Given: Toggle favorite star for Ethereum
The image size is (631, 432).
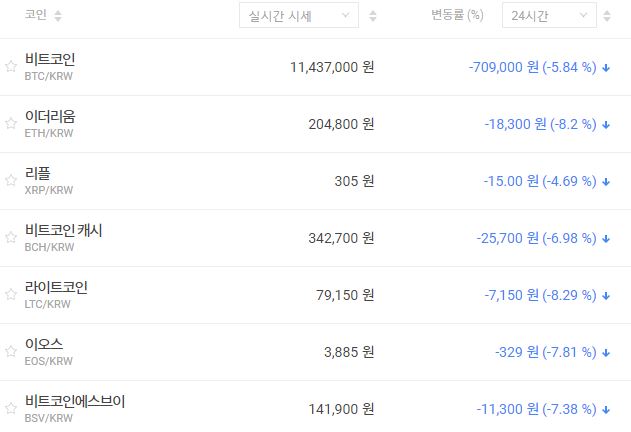Looking at the screenshot, I should (11, 124).
